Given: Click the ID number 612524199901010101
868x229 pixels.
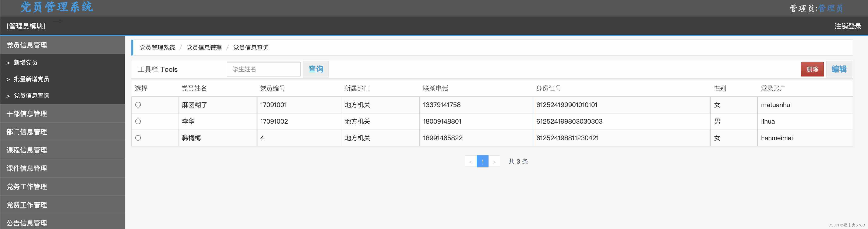Looking at the screenshot, I should click(x=567, y=105).
